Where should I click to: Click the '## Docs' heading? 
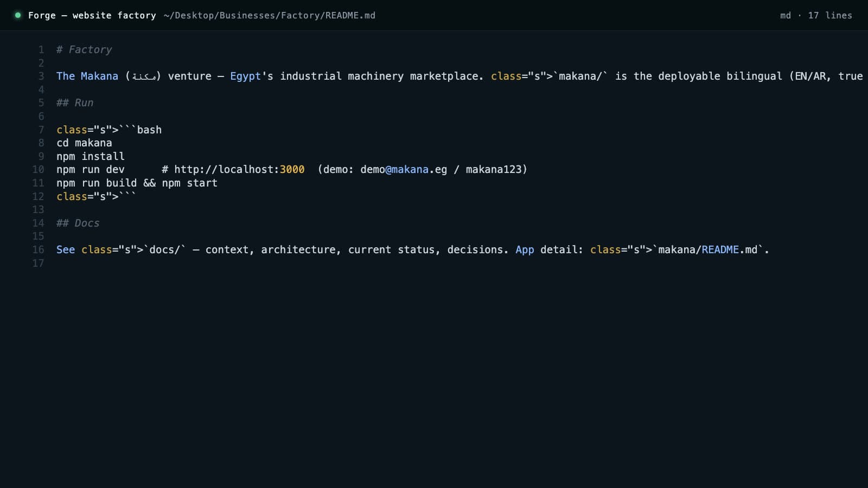[78, 223]
